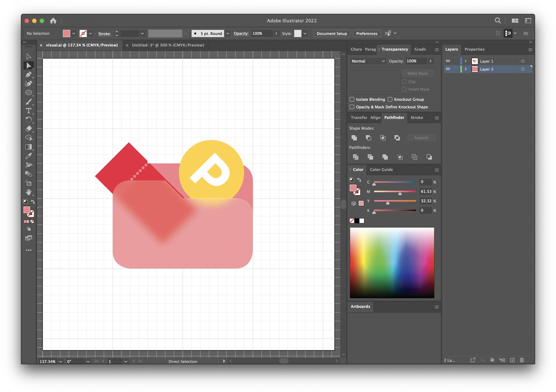Enable the Isolate Blending checkbox
This screenshot has width=556, height=392.
(352, 99)
